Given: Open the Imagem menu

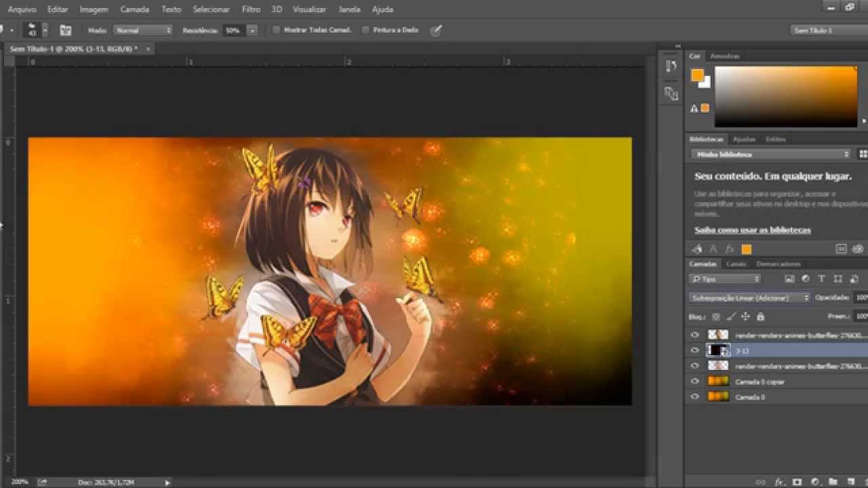Looking at the screenshot, I should click(94, 9).
